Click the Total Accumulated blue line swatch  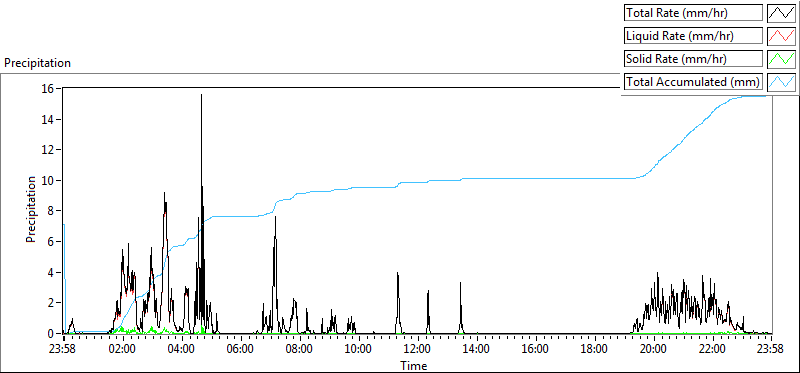782,81
